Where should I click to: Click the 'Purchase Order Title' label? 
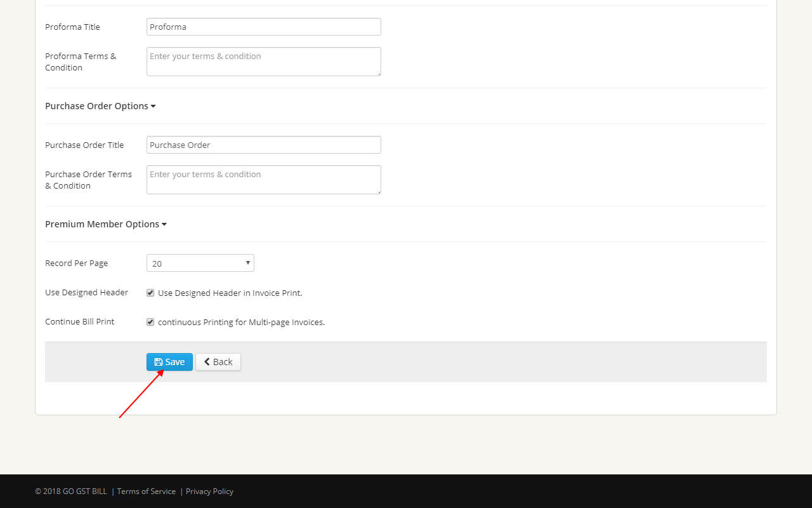(x=84, y=145)
